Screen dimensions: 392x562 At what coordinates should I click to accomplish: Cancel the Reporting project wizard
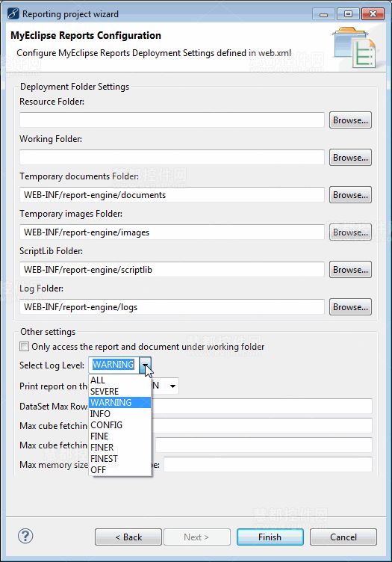[x=343, y=537]
